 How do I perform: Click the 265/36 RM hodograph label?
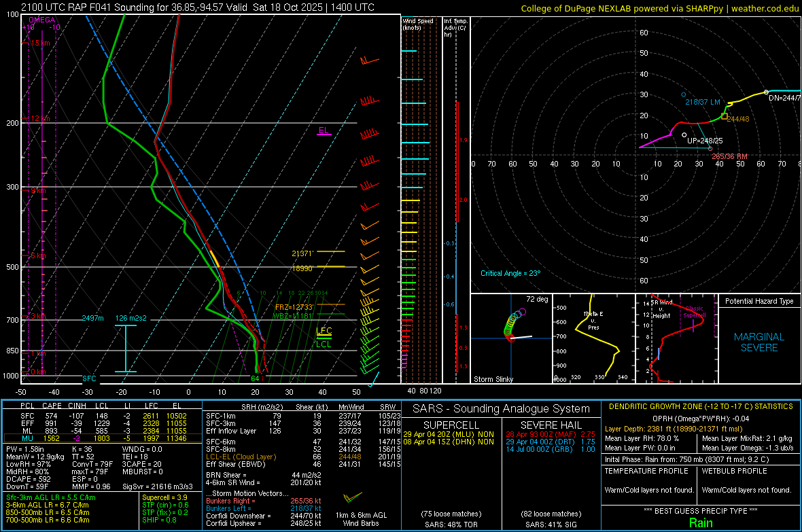729,156
